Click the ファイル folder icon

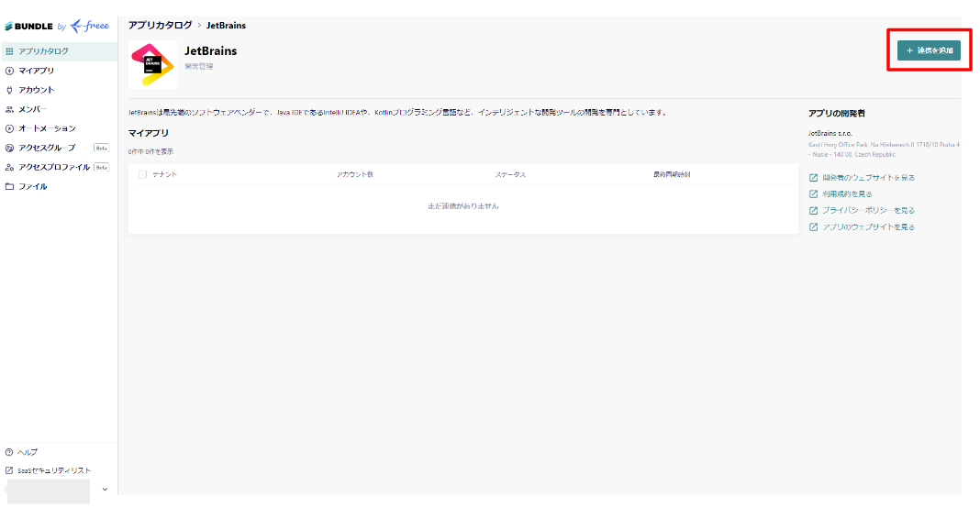tap(9, 187)
